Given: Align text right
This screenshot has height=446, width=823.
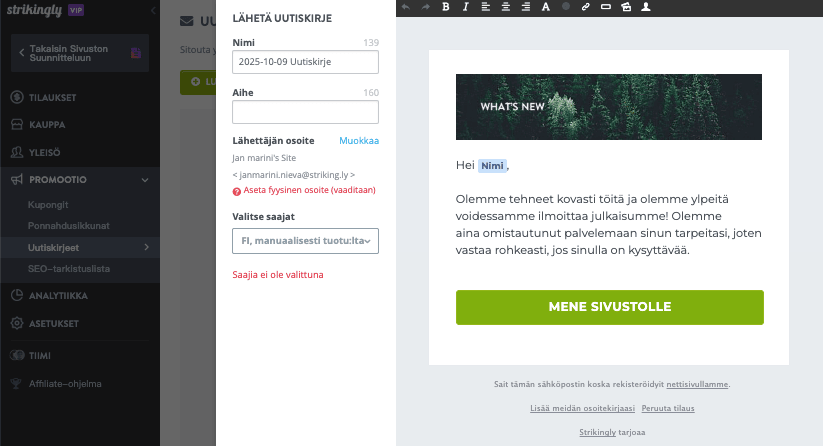Looking at the screenshot, I should tap(525, 7).
